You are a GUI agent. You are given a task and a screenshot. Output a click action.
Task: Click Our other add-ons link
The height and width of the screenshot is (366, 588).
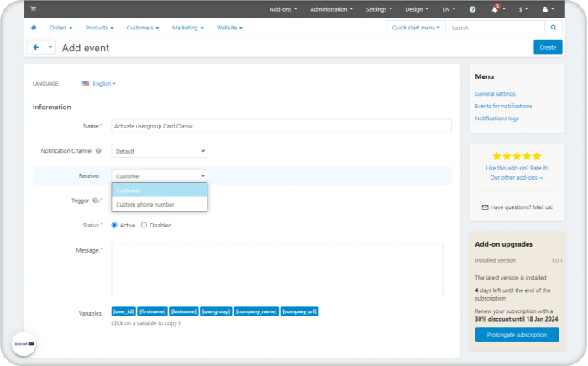(x=517, y=178)
